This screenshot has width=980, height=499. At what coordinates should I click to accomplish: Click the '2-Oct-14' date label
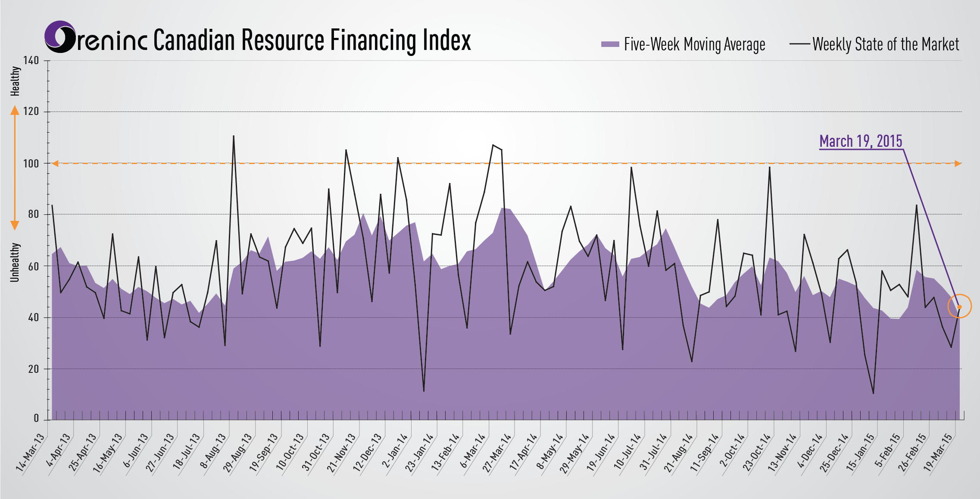tap(732, 450)
